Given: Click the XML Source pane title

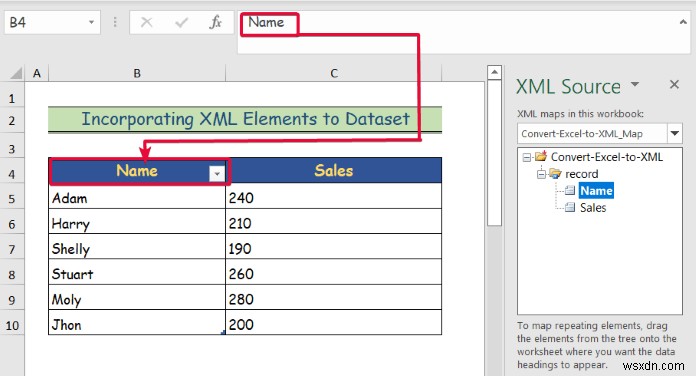Looking at the screenshot, I should (x=568, y=86).
